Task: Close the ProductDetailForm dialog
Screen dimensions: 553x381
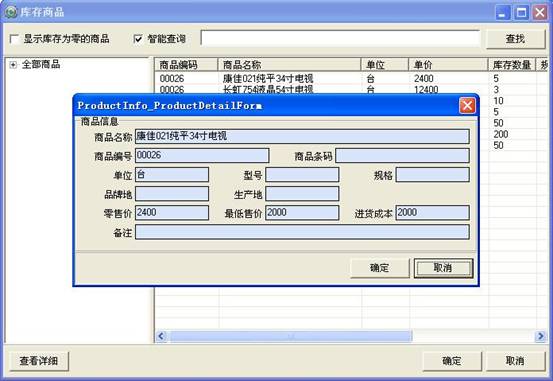Action: click(x=467, y=105)
